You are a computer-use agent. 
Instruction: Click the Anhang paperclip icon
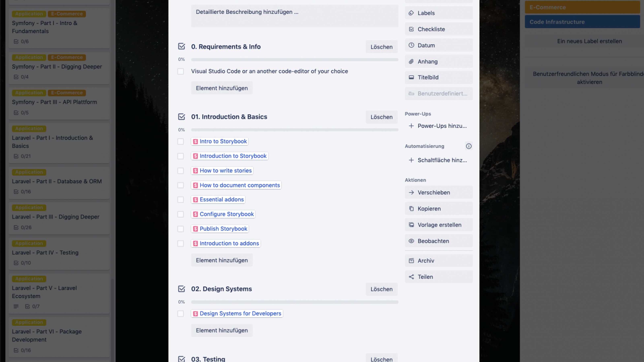pos(411,62)
